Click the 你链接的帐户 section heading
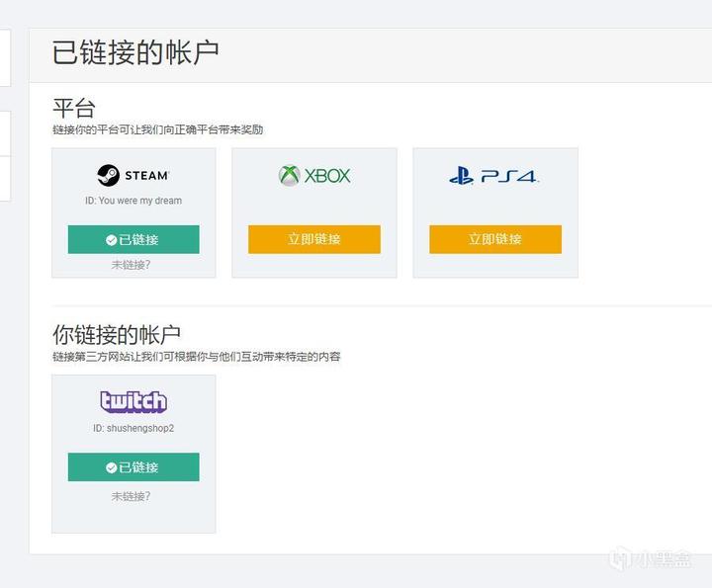This screenshot has height=588, width=712. 117,335
